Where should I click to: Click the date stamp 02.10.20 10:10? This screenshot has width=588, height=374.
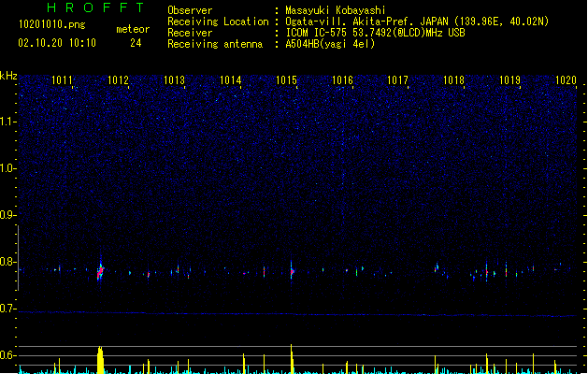pyautogui.click(x=57, y=43)
